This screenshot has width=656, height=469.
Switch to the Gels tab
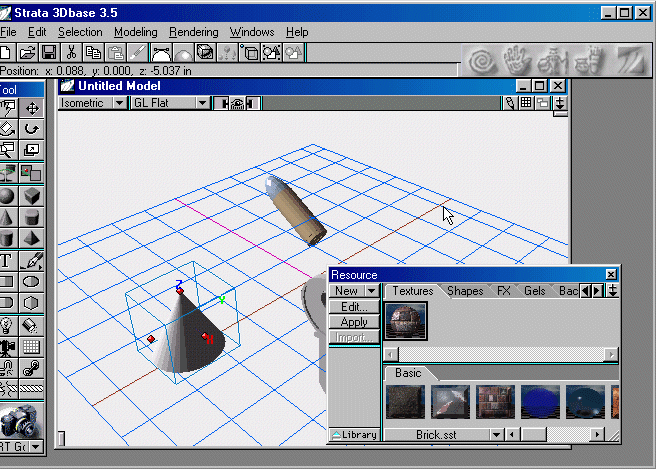click(535, 291)
